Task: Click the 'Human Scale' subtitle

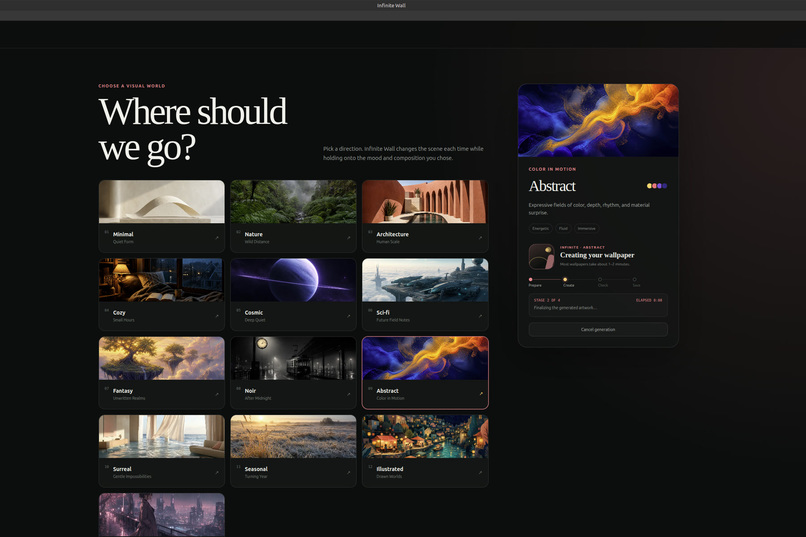Action: tap(388, 242)
